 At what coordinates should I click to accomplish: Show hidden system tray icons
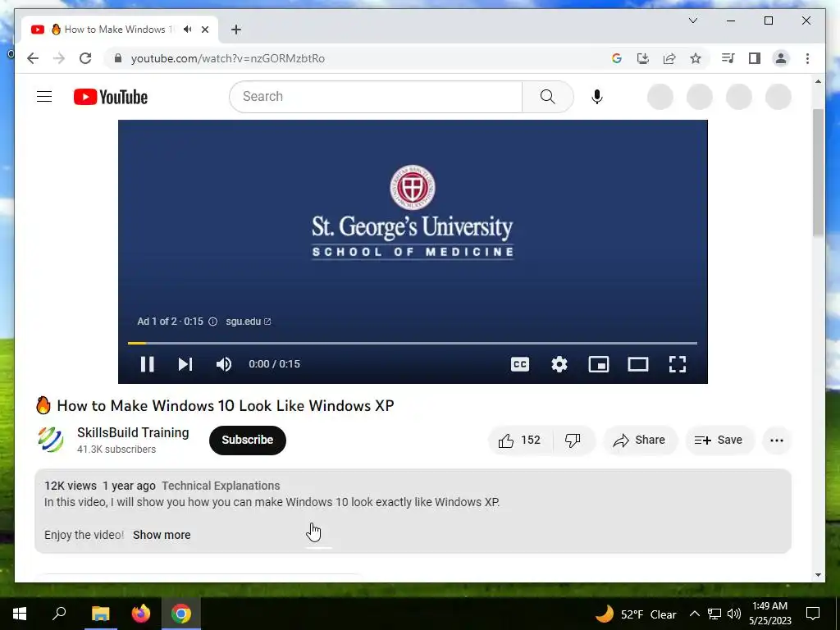pos(694,614)
